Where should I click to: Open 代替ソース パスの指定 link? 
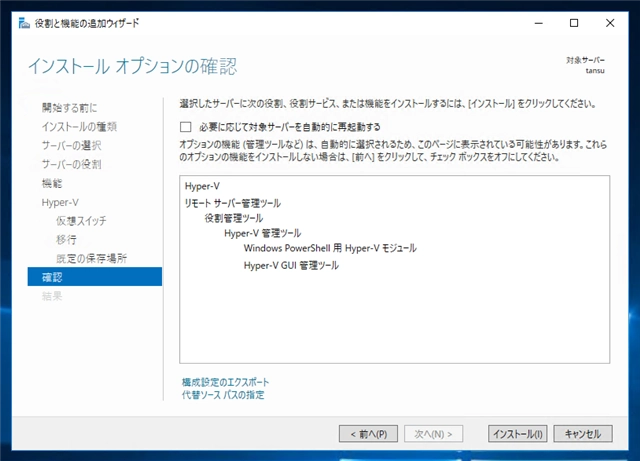coord(223,395)
